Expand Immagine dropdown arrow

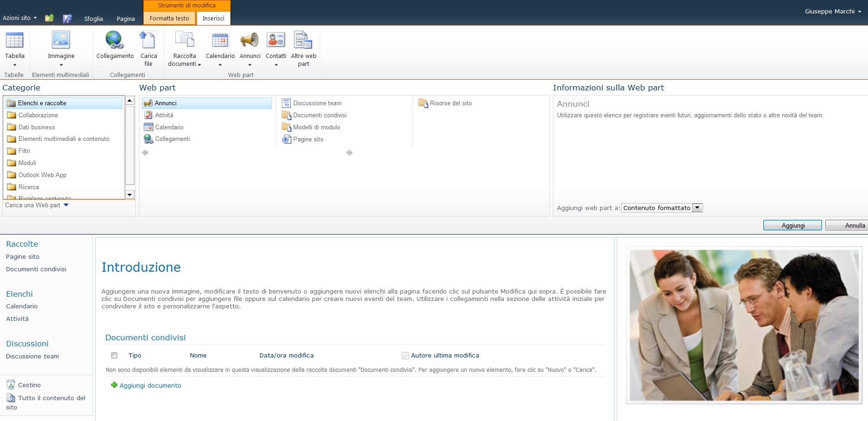tap(61, 65)
